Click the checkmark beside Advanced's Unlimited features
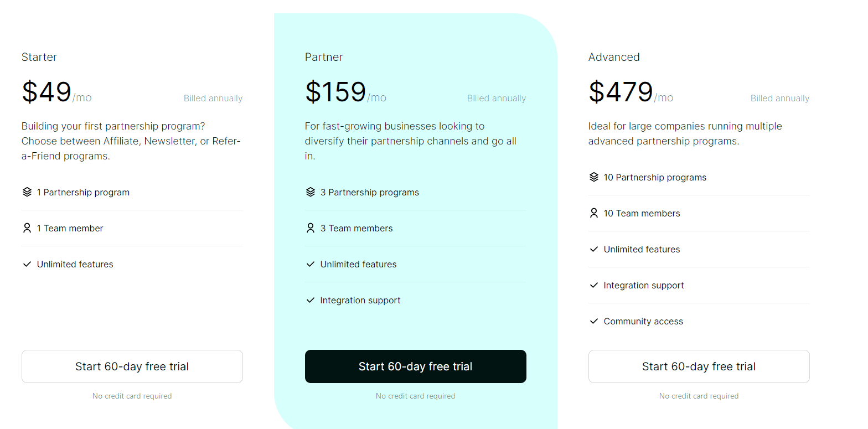The width and height of the screenshot is (868, 429). point(593,249)
